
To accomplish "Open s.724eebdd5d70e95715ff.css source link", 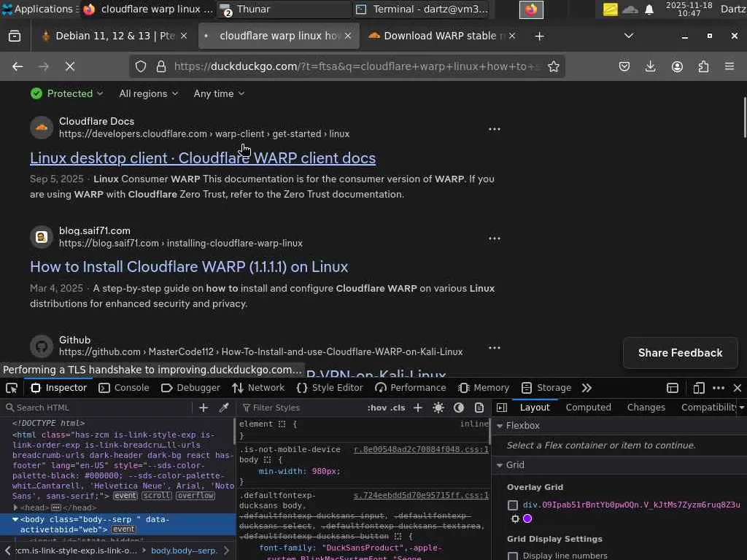I will tap(421, 496).
